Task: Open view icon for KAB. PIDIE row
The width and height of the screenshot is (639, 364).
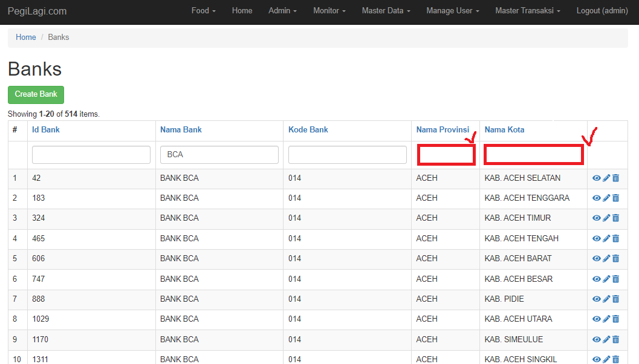Action: click(597, 299)
